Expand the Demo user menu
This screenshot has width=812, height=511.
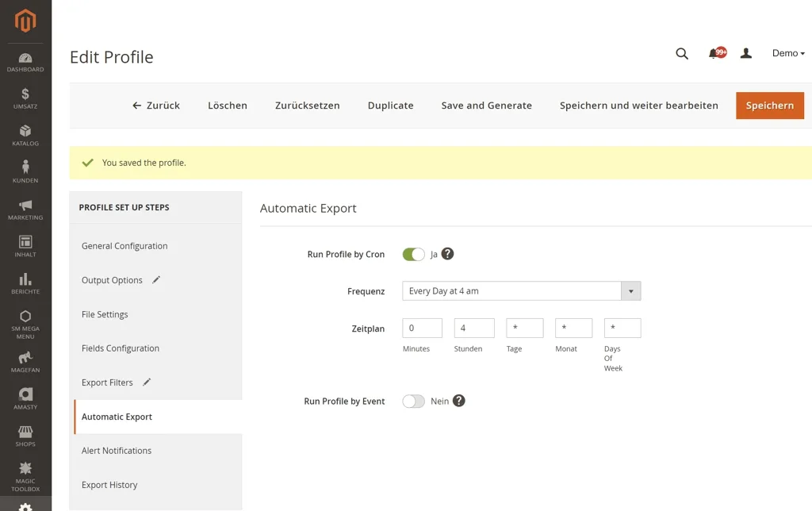coord(788,53)
